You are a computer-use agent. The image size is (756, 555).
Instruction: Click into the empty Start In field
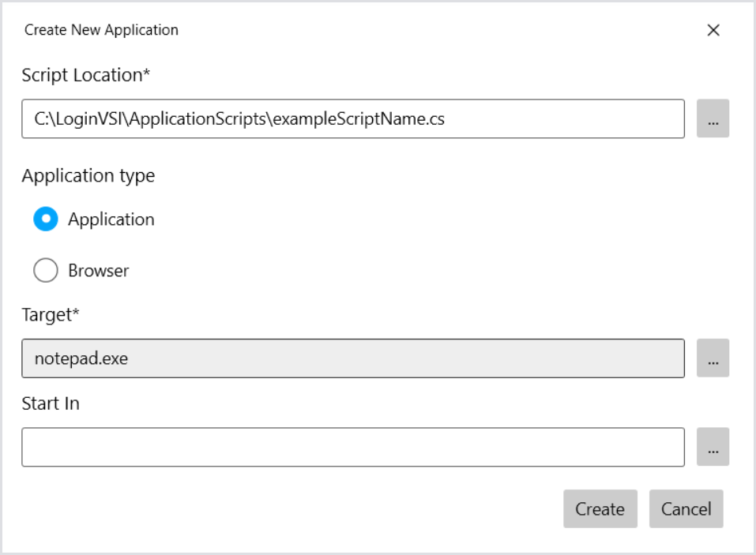point(352,447)
